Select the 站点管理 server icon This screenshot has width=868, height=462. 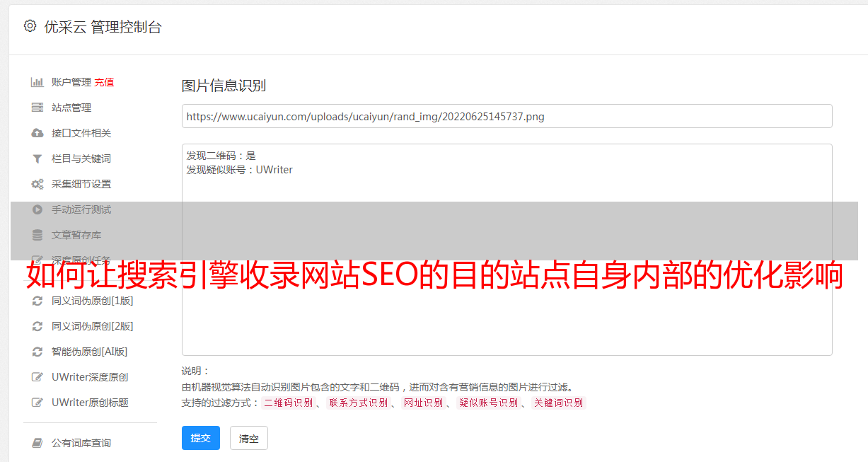37,108
